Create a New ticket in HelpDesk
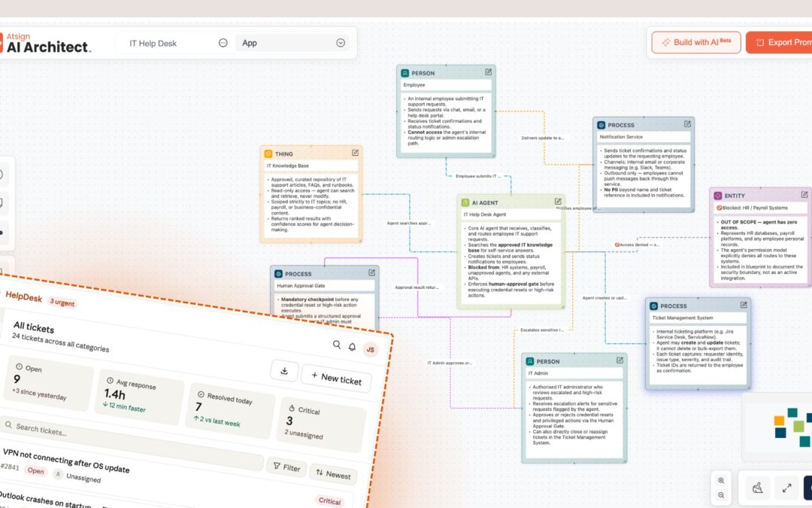 [x=336, y=378]
